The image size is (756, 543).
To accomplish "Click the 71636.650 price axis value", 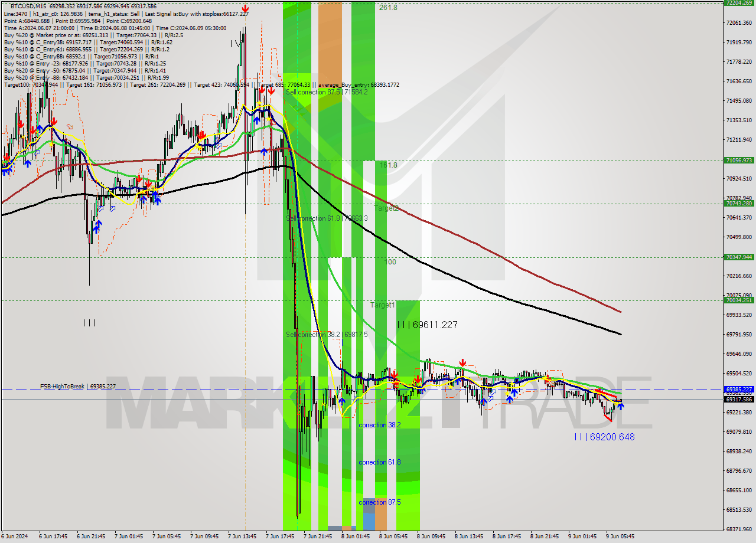I will click(739, 81).
